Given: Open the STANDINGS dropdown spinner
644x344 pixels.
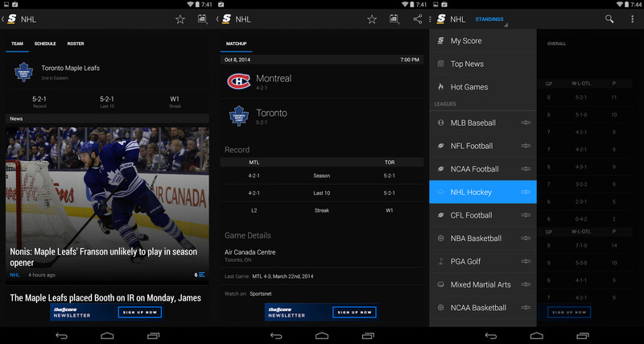Looking at the screenshot, I should click(x=491, y=19).
